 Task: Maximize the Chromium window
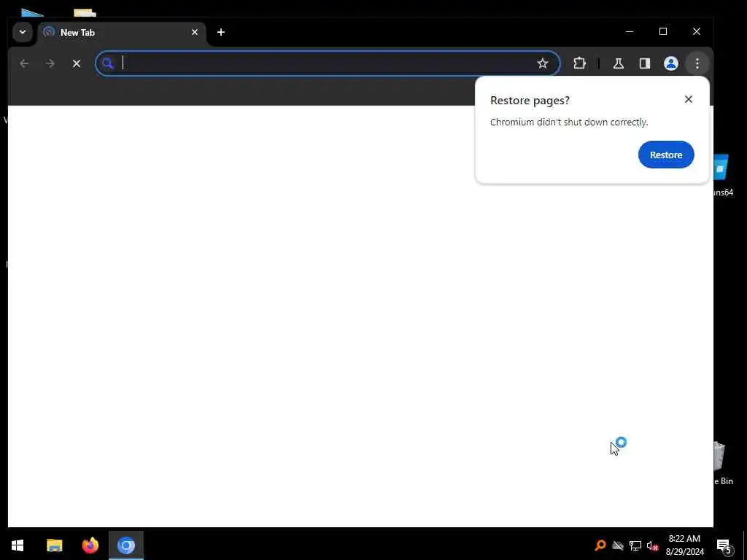(662, 31)
